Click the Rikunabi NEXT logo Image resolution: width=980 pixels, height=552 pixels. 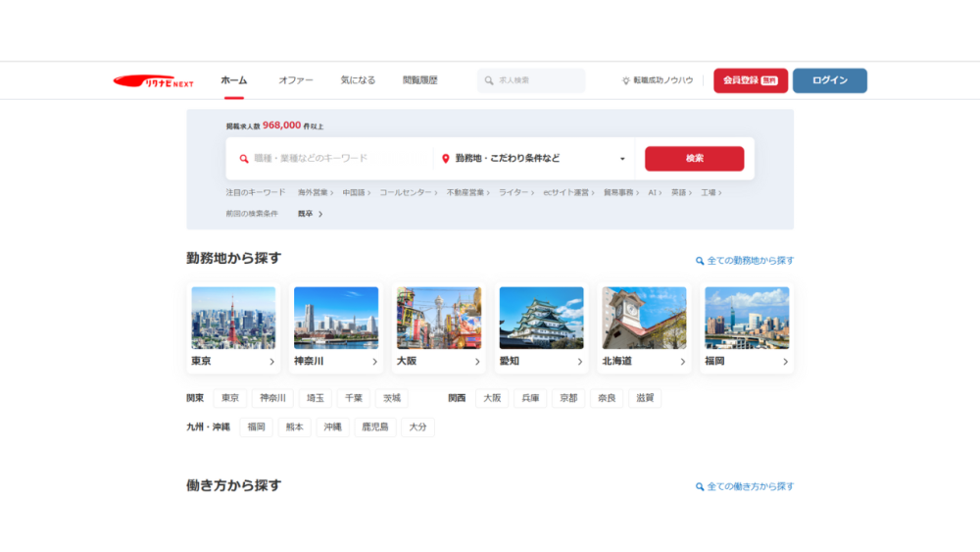[x=153, y=81]
